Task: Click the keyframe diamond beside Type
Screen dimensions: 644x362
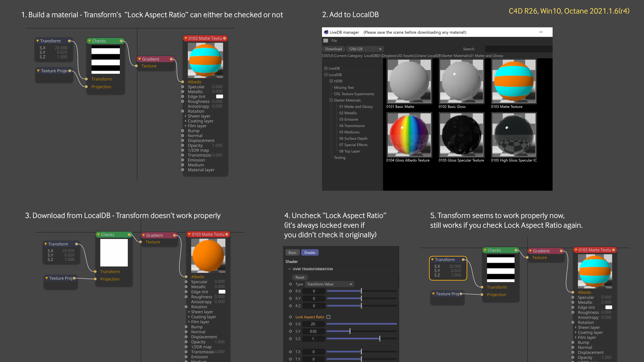Action: pos(290,284)
